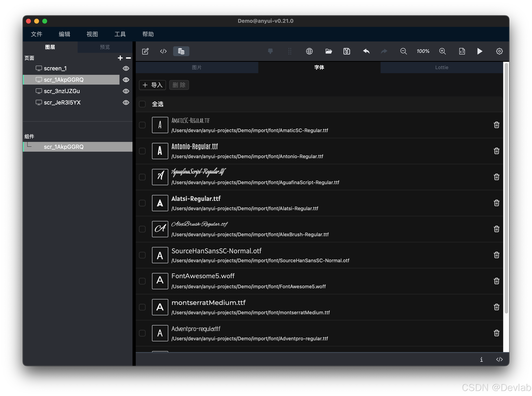This screenshot has height=396, width=532.
Task: Undo the last action
Action: click(366, 51)
